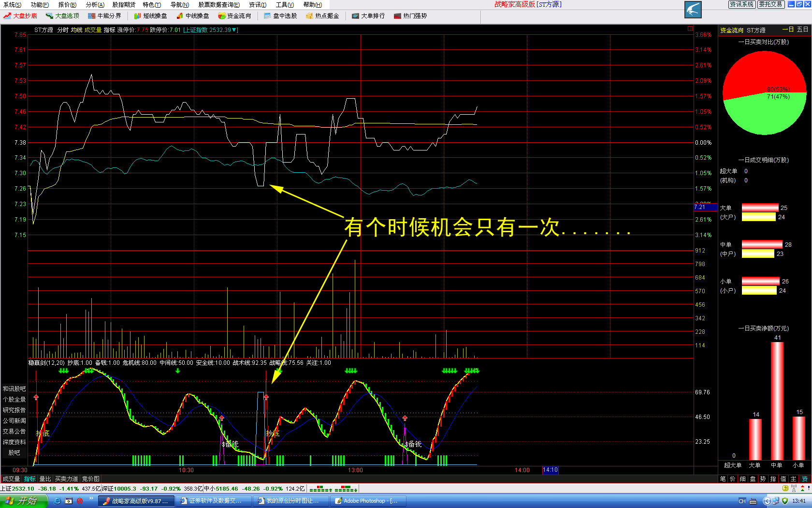Image resolution: width=812 pixels, height=508 pixels.
Task: Select the 分时 chart mode
Action: 63,30
